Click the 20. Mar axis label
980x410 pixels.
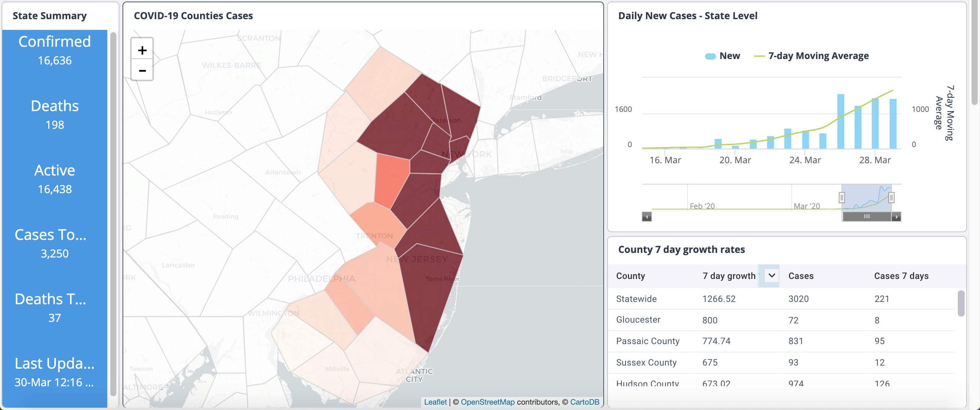(x=735, y=160)
